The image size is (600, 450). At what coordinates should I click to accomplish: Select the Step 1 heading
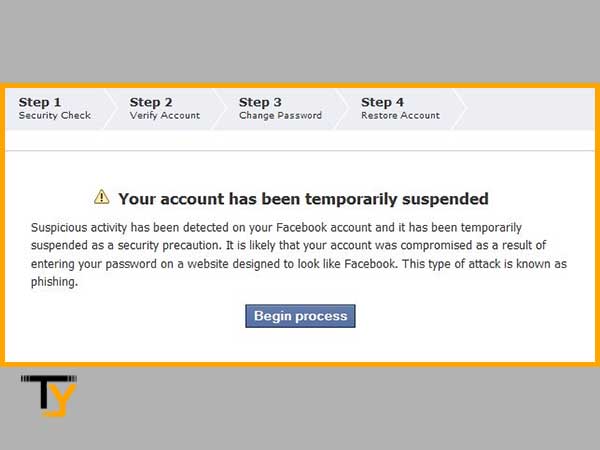pos(40,102)
